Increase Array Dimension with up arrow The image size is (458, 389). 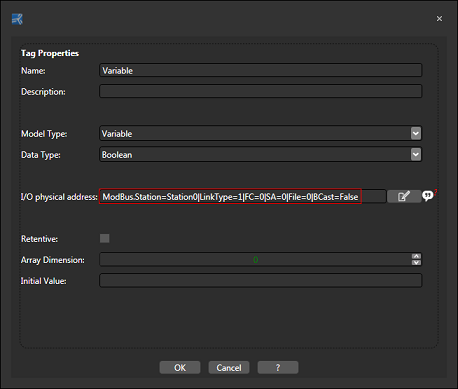[416, 256]
